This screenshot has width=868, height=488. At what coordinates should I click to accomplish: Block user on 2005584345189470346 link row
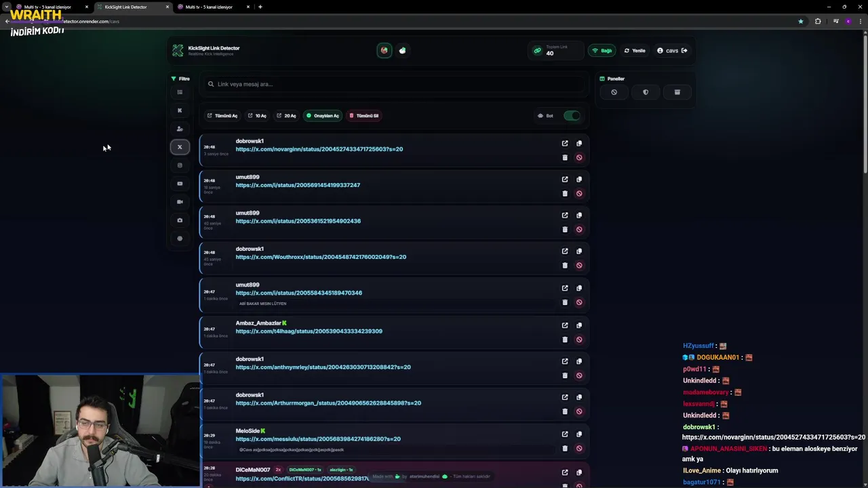(579, 302)
